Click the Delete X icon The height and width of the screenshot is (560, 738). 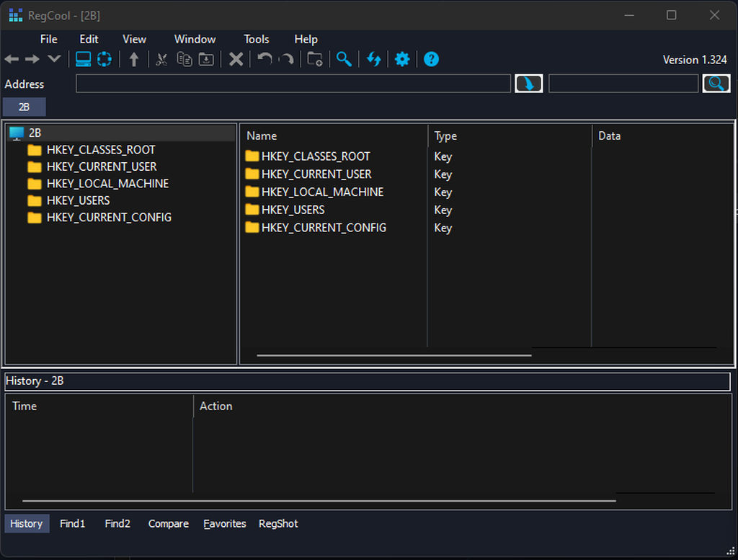click(236, 59)
